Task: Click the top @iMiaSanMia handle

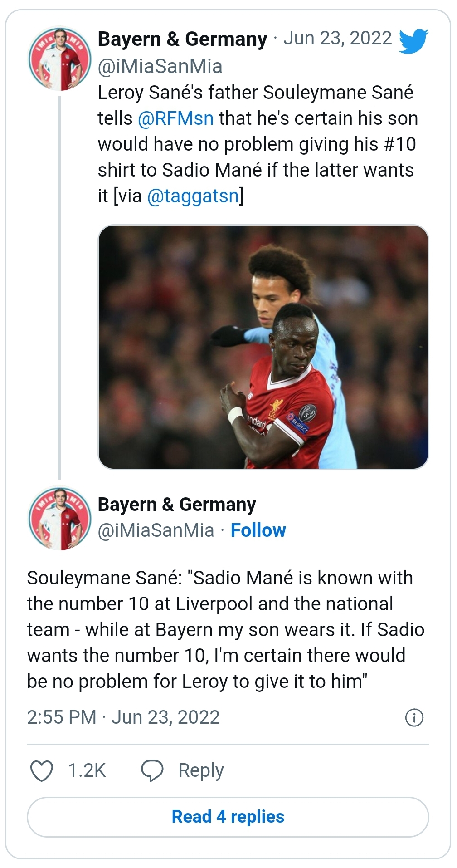Action: pyautogui.click(x=160, y=67)
